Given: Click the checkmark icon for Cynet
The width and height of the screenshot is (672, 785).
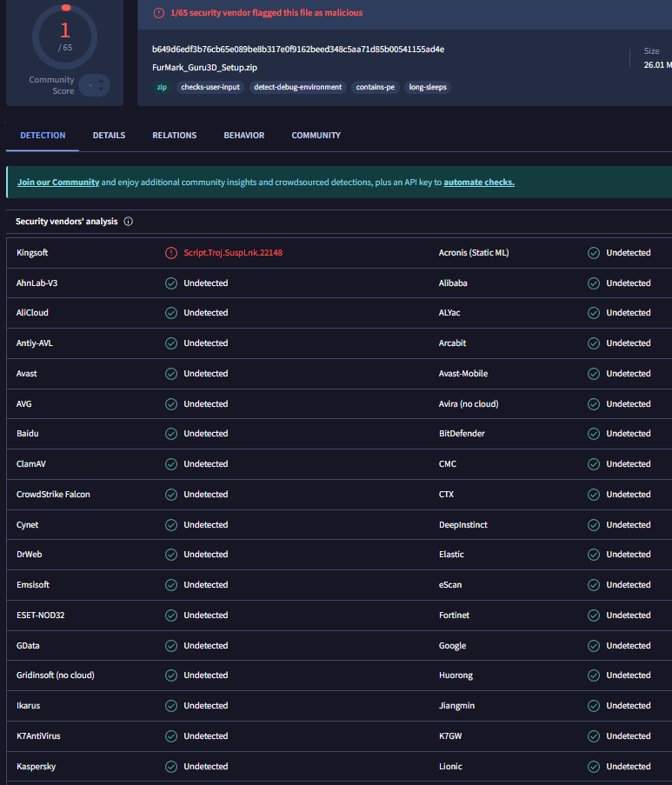Looking at the screenshot, I should (x=171, y=525).
